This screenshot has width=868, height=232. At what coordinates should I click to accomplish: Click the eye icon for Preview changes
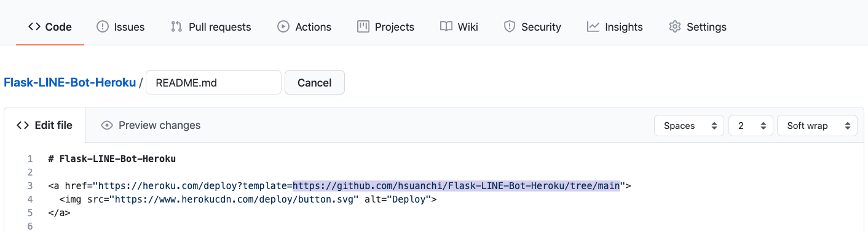(x=107, y=125)
